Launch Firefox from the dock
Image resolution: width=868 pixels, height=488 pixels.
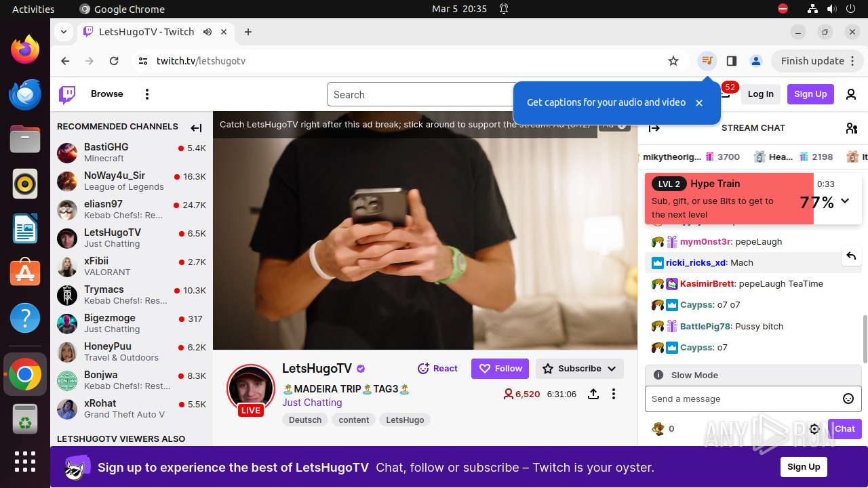click(25, 49)
